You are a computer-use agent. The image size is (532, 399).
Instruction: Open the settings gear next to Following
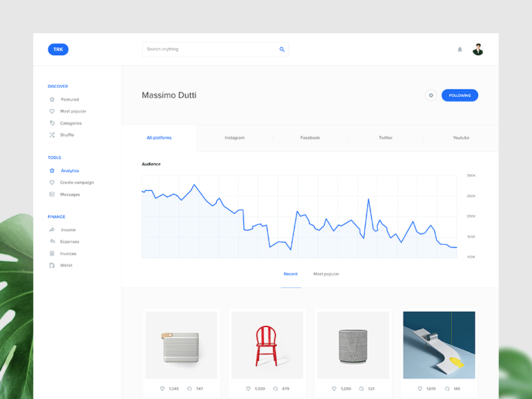click(431, 95)
